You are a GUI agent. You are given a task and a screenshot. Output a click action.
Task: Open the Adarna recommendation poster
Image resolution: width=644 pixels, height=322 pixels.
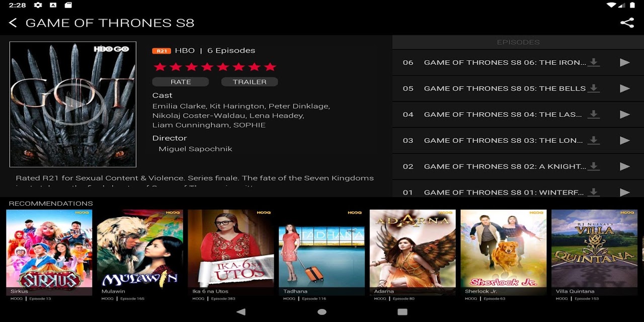click(x=413, y=252)
